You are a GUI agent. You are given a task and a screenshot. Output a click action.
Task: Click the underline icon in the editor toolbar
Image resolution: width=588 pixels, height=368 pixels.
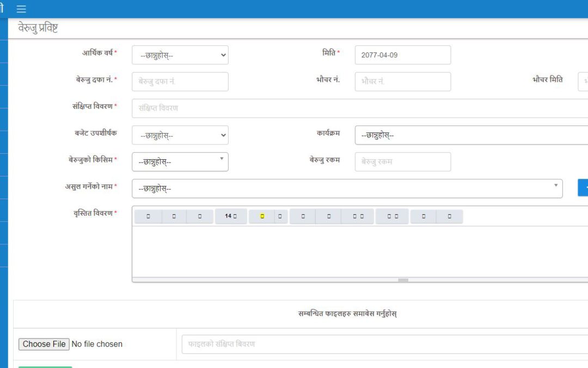pyautogui.click(x=199, y=216)
